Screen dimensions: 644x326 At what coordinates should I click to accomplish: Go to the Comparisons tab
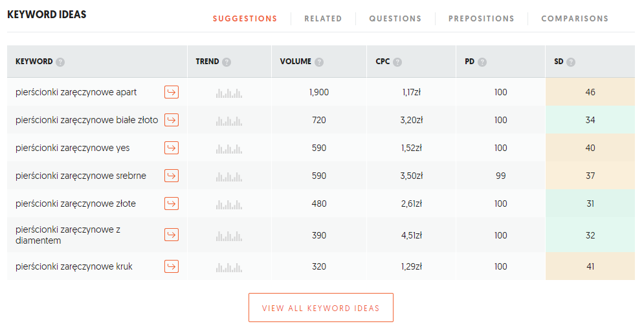click(x=575, y=19)
